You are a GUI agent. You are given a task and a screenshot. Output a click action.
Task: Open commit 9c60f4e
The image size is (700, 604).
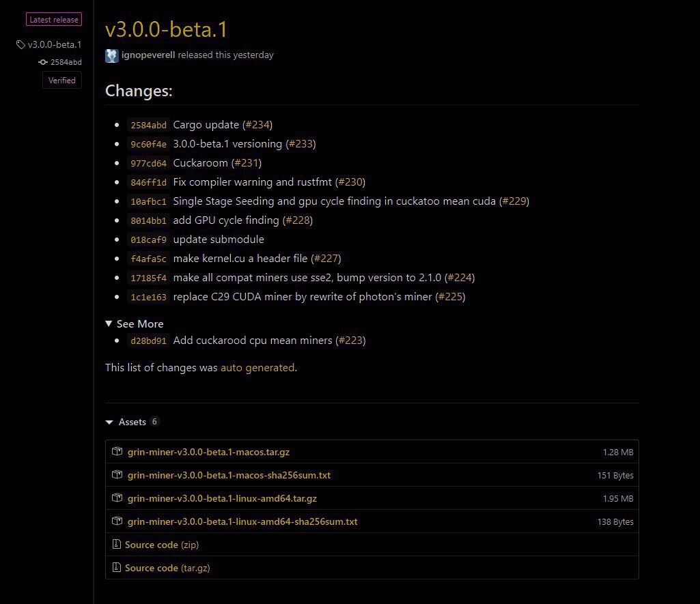[148, 144]
